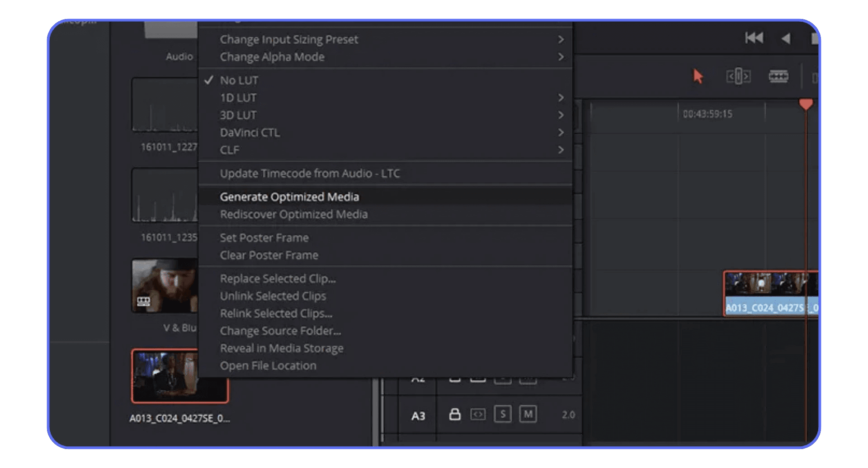
Task: Toggle the No LUT checkmark option
Action: (239, 80)
